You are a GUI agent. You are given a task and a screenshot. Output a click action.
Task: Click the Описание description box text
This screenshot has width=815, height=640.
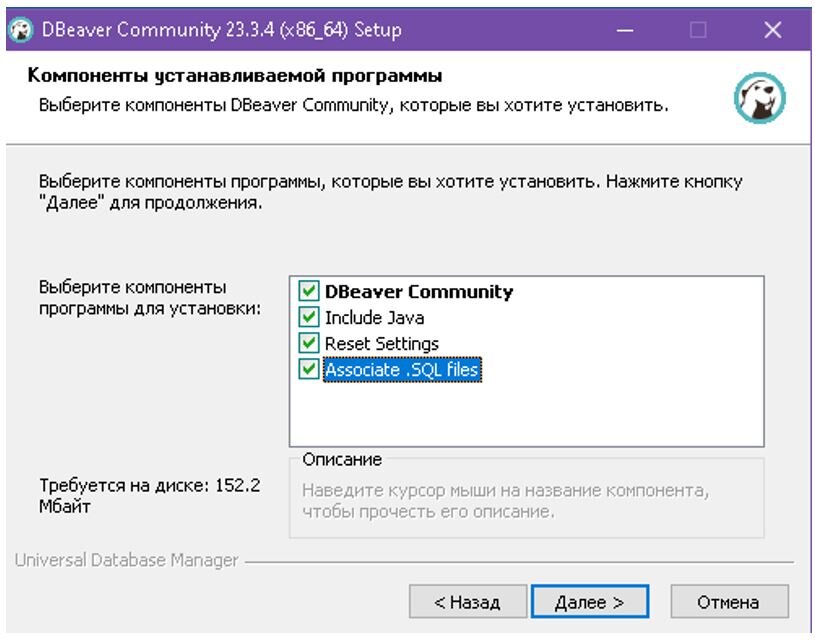[x=505, y=501]
